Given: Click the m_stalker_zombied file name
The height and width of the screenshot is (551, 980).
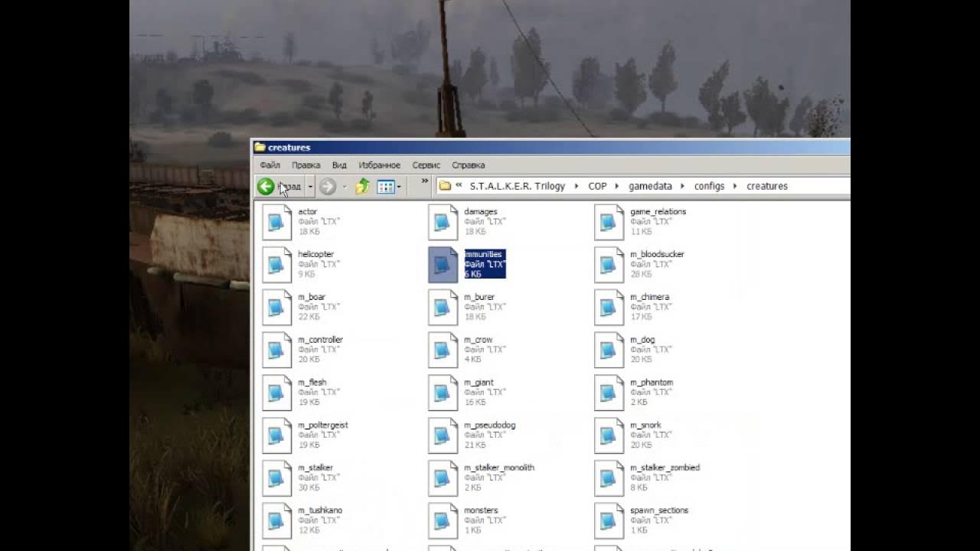Looking at the screenshot, I should point(665,468).
